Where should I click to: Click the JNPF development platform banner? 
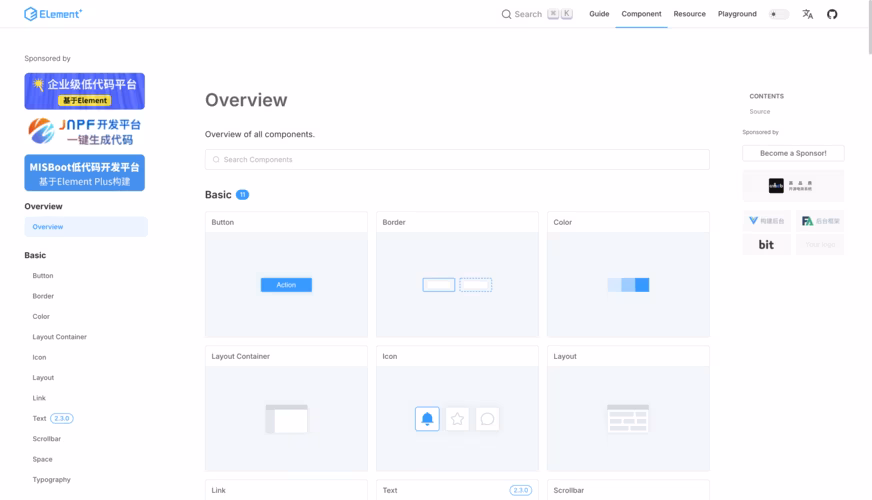(85, 132)
